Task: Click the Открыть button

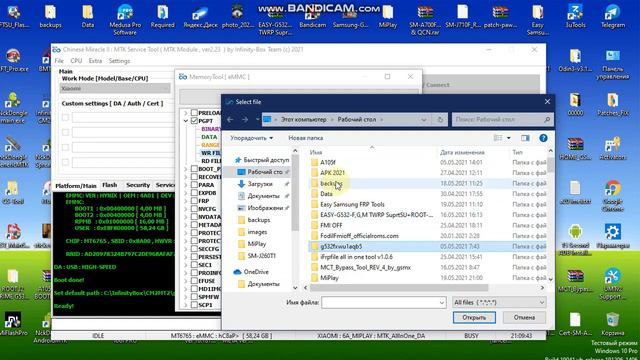Action: (474, 317)
